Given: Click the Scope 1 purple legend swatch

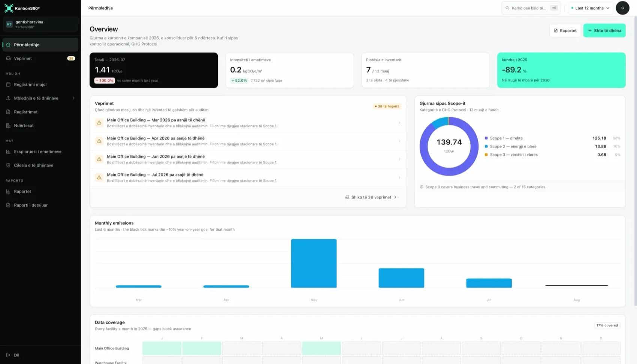Looking at the screenshot, I should pos(486,138).
